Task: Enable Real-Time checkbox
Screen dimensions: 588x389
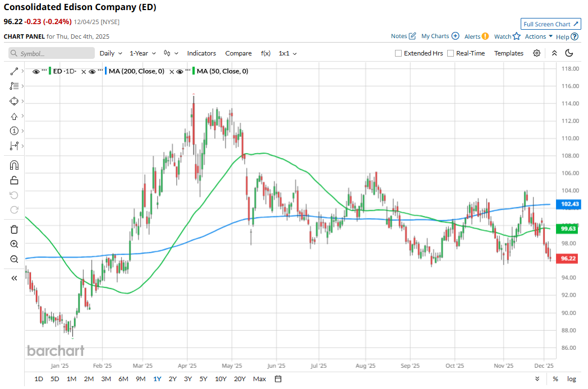Action: [x=451, y=53]
